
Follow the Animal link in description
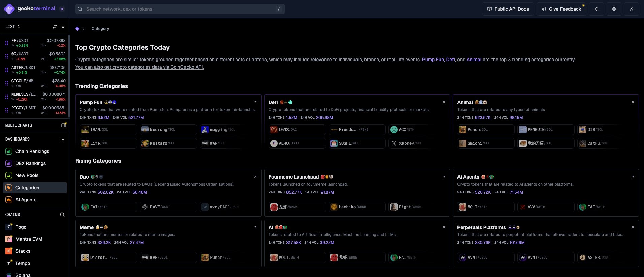pos(474,60)
